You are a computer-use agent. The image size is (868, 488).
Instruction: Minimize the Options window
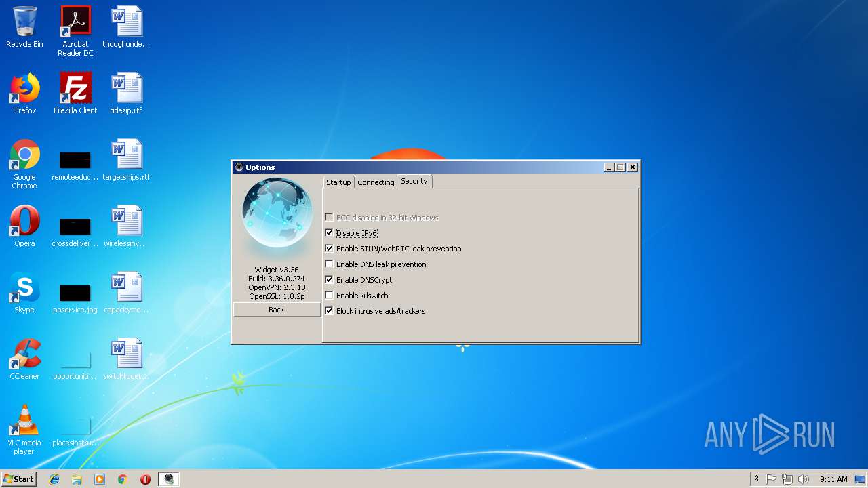(609, 167)
